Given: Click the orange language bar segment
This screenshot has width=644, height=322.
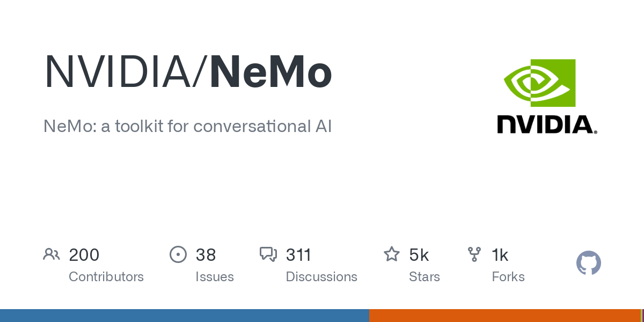Looking at the screenshot, I should 504,316.
